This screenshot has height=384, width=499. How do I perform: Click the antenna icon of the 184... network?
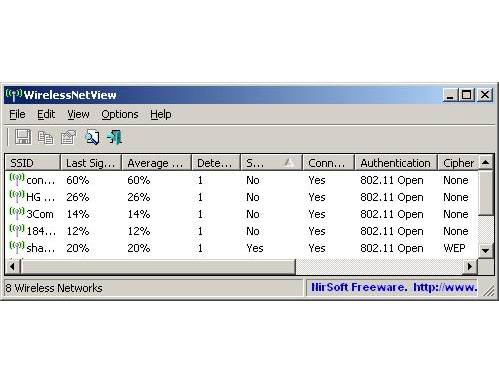click(x=17, y=231)
